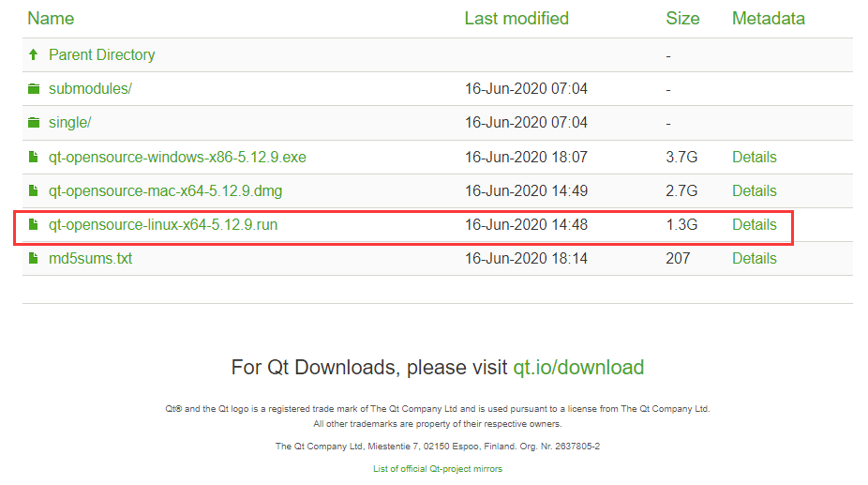868x485 pixels.
Task: Visit the qt.io/download link
Action: tap(578, 368)
